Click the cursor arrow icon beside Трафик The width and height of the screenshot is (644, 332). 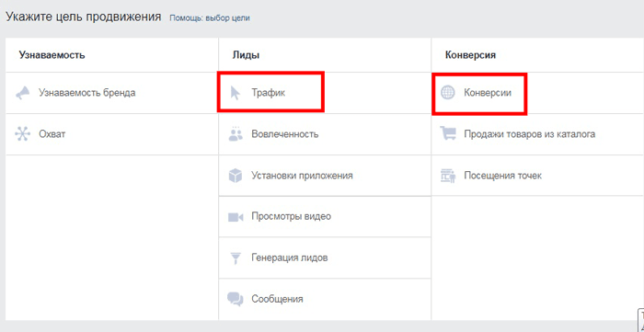click(x=236, y=93)
